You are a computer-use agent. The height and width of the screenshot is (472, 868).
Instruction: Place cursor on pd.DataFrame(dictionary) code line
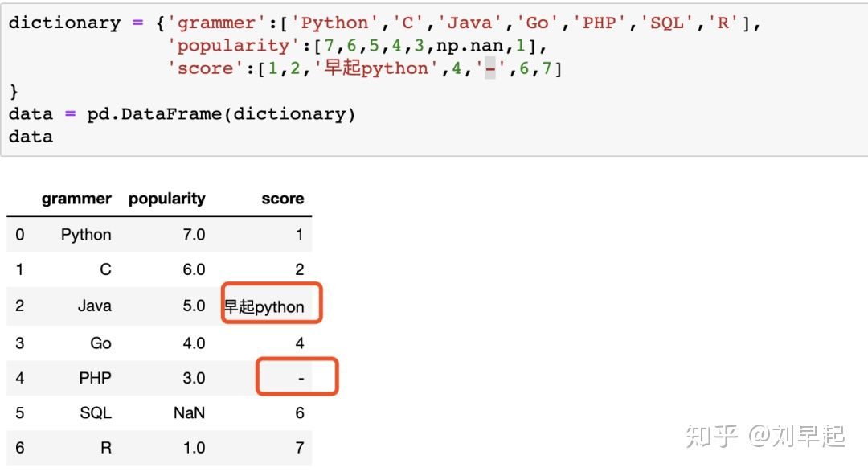[x=182, y=114]
